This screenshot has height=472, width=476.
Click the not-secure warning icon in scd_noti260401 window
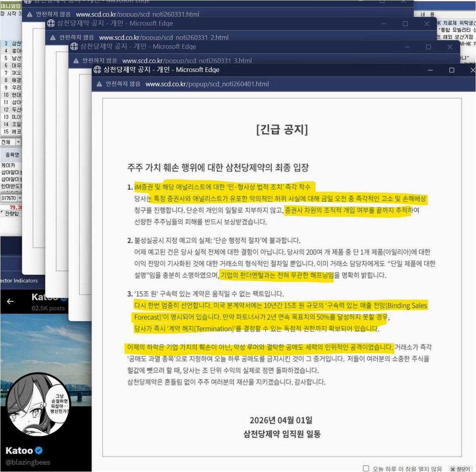(99, 84)
